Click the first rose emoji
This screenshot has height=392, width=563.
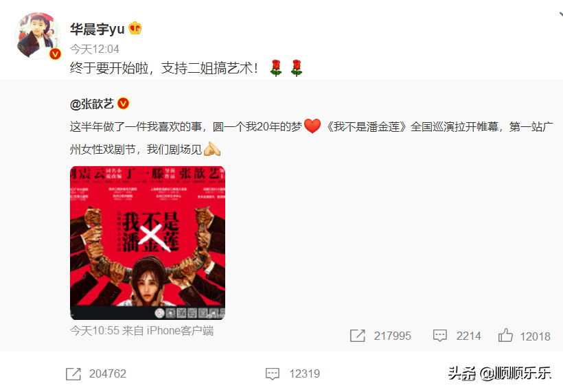click(x=276, y=68)
